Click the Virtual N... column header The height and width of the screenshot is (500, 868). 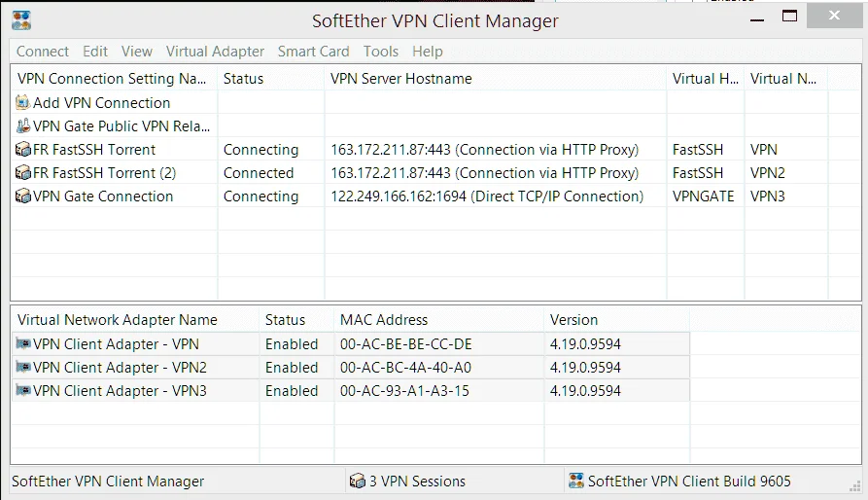[x=786, y=79]
